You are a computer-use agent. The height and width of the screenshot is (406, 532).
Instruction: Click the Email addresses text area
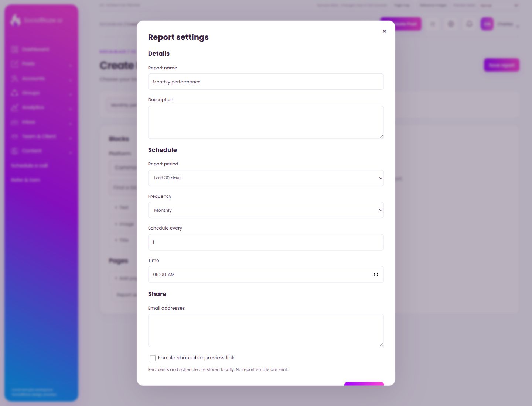pos(266,330)
